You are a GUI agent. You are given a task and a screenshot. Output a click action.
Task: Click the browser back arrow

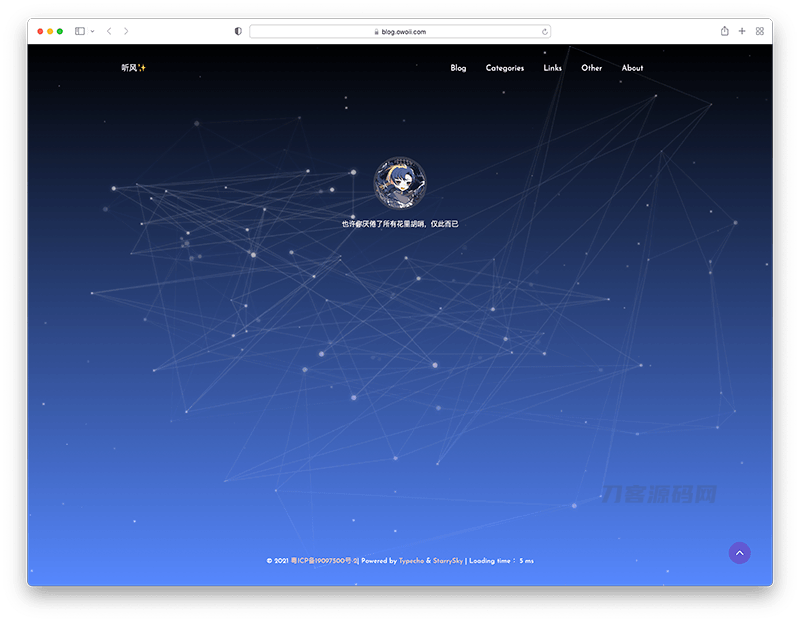[x=108, y=31]
